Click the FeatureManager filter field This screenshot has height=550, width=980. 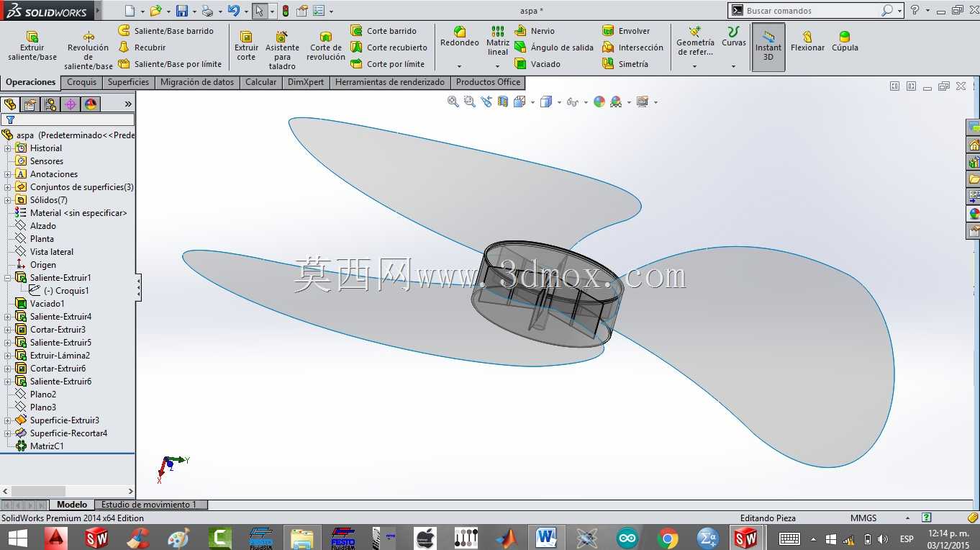coord(68,120)
